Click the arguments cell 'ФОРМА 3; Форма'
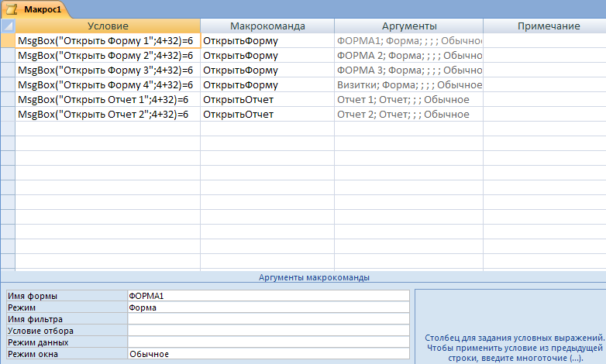Viewport: 606px width, 364px height. 409,70
